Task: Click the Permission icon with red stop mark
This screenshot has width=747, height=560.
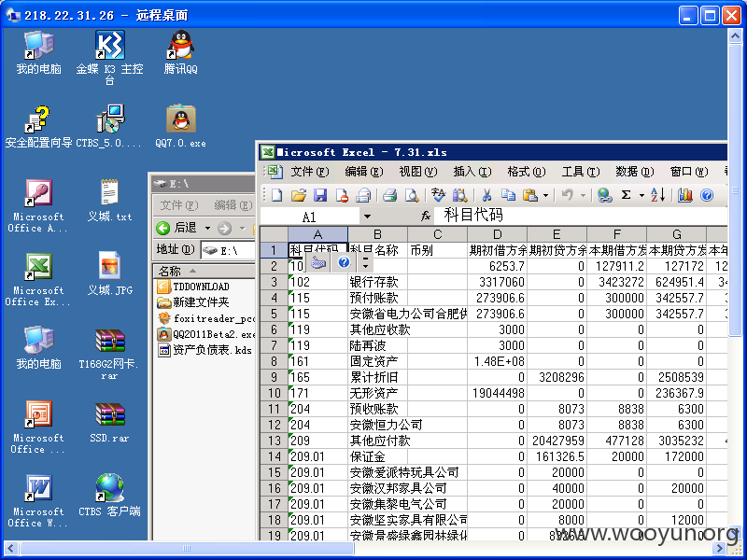Action: [342, 195]
